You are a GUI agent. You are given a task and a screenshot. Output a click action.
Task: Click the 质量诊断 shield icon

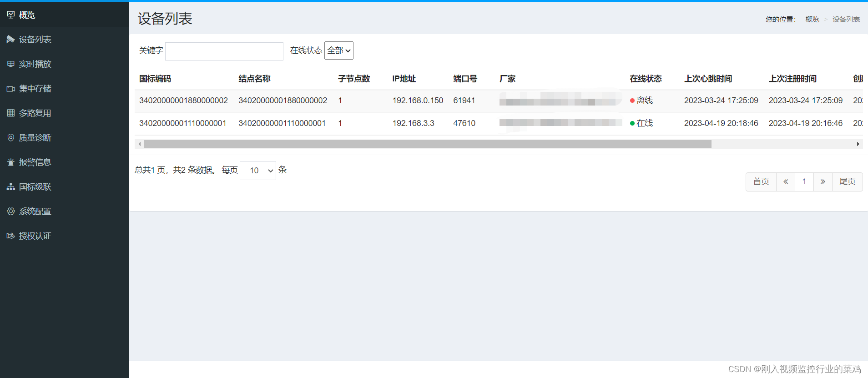[x=11, y=138]
